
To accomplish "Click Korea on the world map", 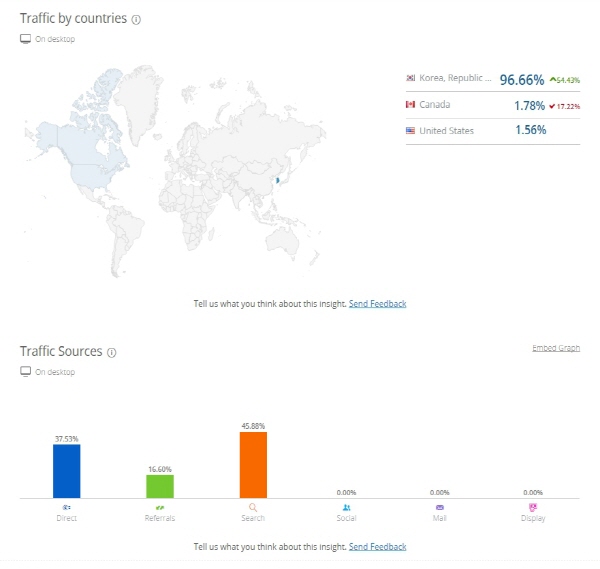I will [x=277, y=181].
